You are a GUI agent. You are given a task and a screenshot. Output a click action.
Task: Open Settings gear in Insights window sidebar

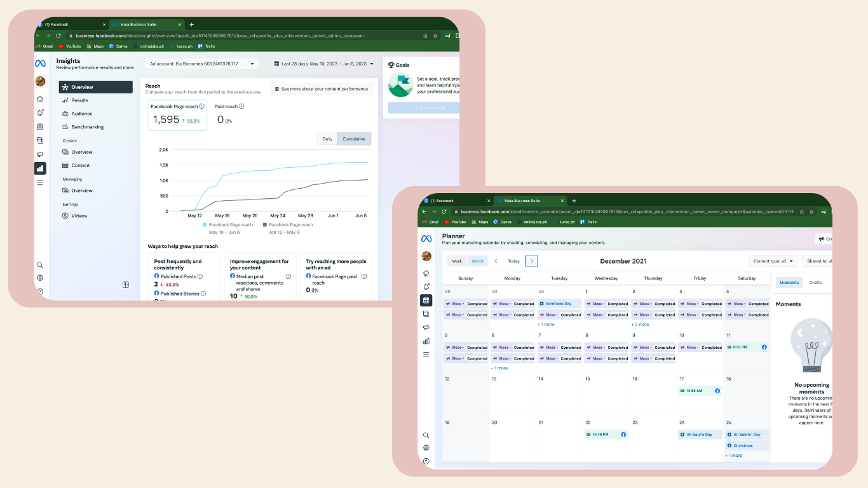tap(40, 278)
